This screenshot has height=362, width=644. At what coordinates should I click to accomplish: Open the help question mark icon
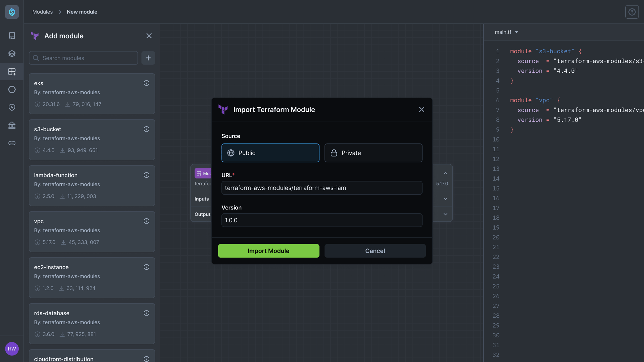tap(632, 12)
